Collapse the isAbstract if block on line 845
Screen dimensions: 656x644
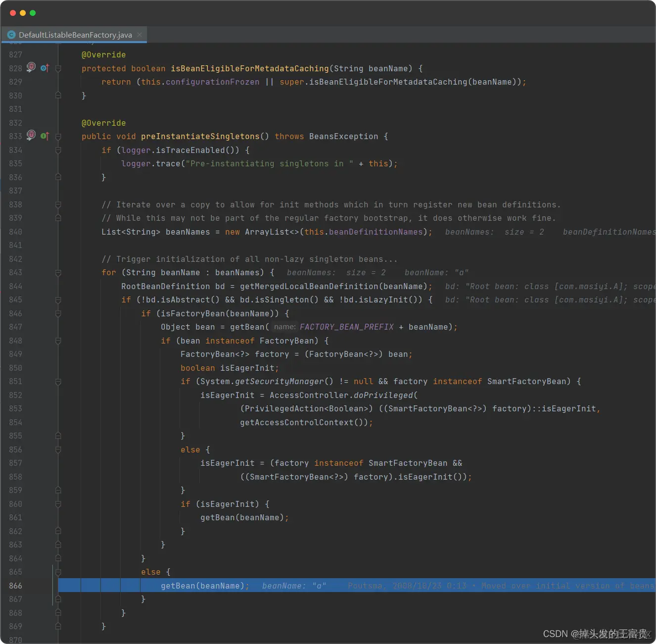click(58, 300)
